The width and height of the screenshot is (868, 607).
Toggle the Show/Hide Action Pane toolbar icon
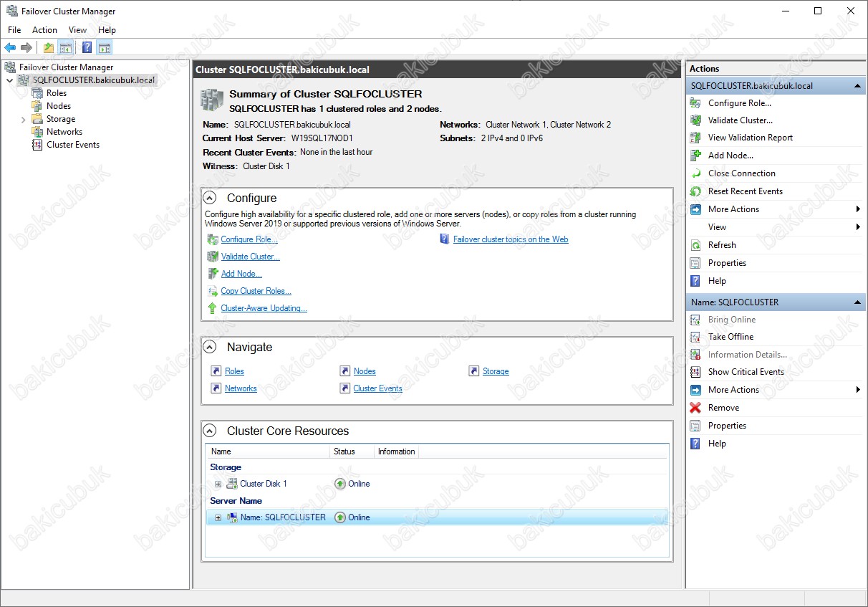click(x=105, y=48)
